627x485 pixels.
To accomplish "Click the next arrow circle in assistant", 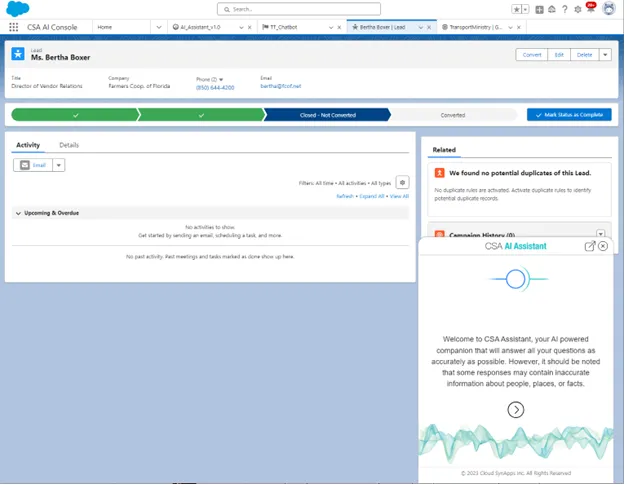I will pyautogui.click(x=518, y=411).
